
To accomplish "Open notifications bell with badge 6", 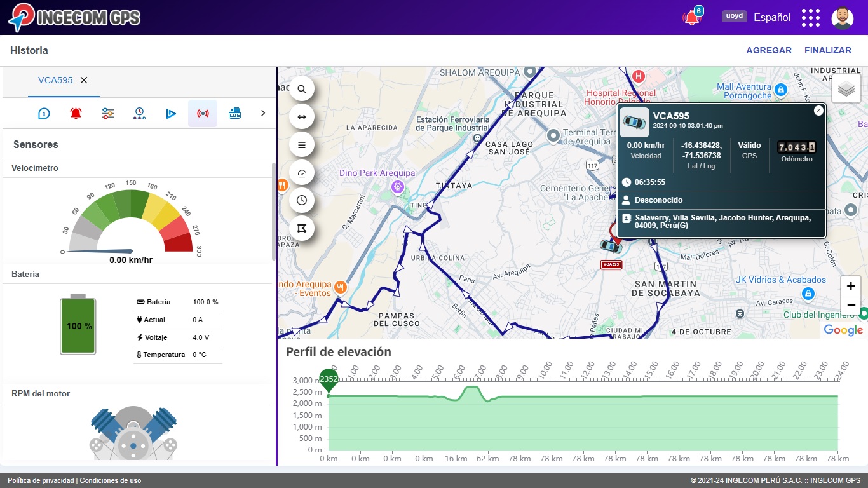I will 691,18.
